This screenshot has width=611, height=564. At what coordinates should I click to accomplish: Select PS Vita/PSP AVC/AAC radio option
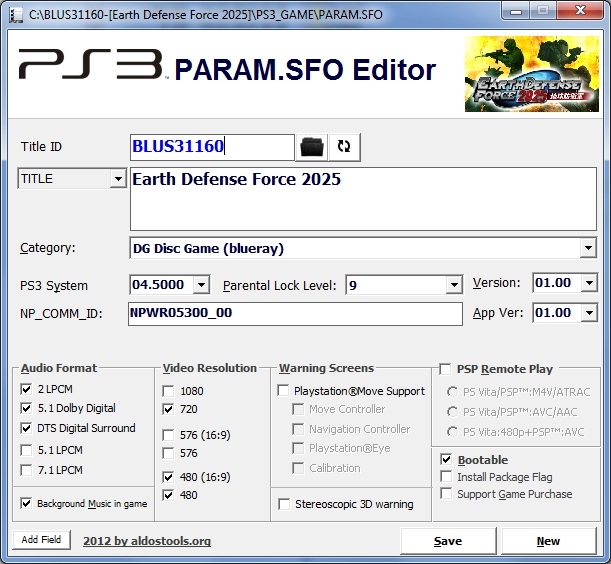[x=452, y=412]
